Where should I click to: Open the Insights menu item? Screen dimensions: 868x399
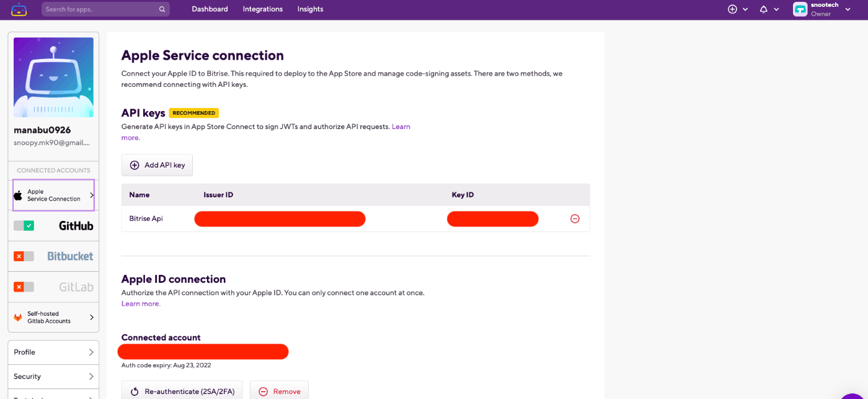pyautogui.click(x=310, y=9)
